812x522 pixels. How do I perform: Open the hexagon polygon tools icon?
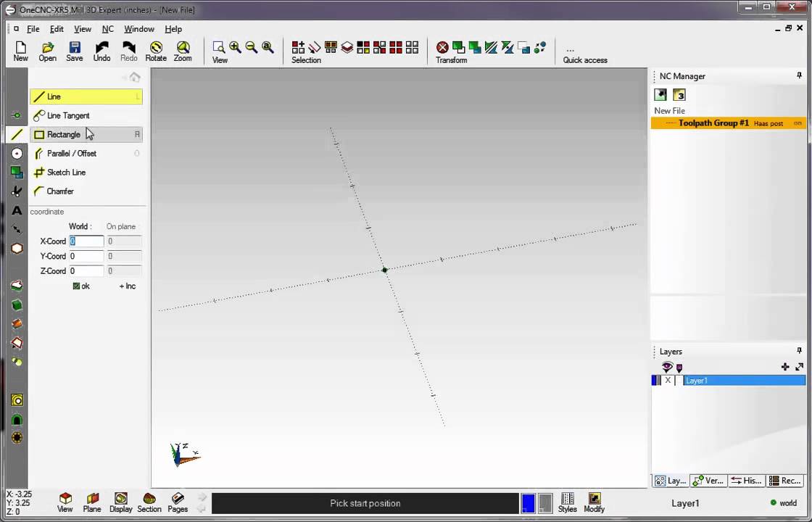click(17, 248)
